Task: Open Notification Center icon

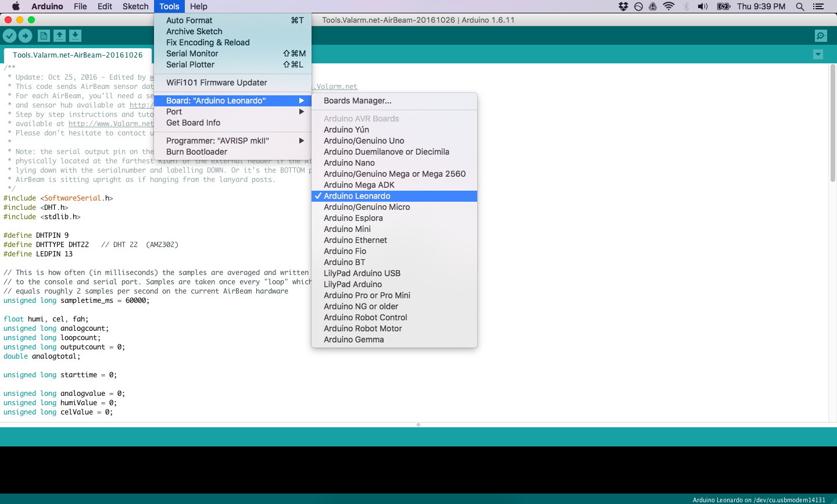Action: pos(818,6)
